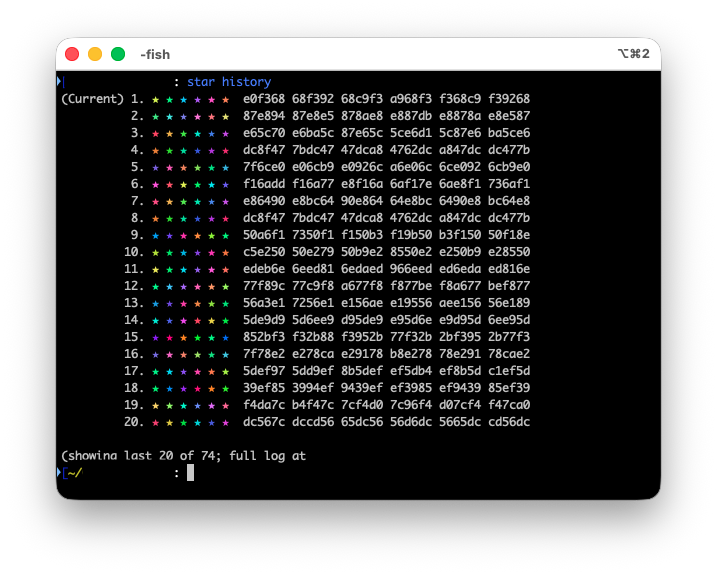Click hex code 7f6ce0
This screenshot has height=574, width=717.
264,166
